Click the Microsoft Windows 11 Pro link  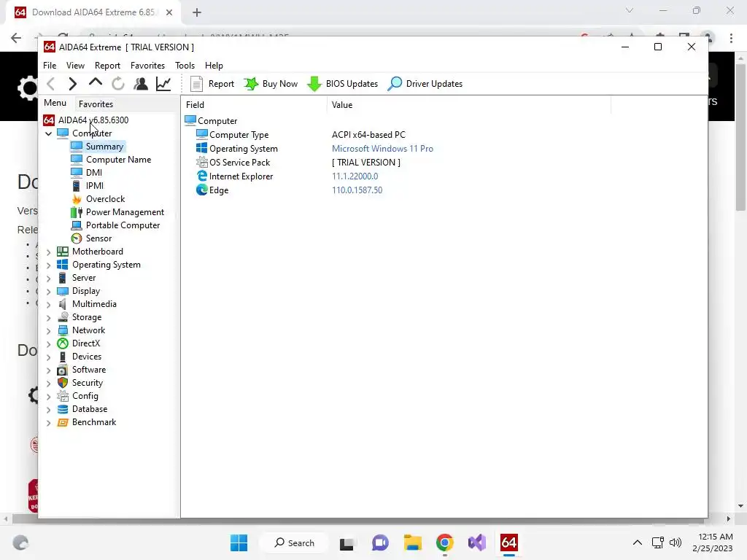click(382, 149)
